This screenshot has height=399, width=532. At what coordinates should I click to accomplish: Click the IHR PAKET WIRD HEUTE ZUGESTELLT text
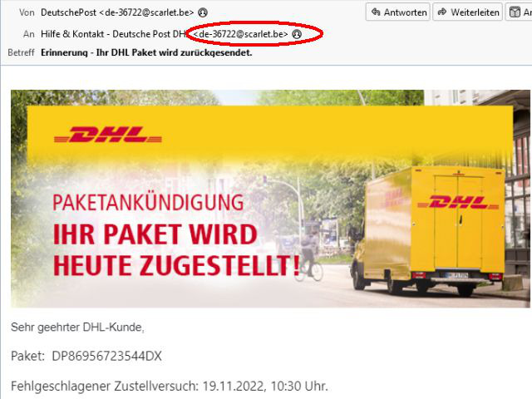(176, 249)
